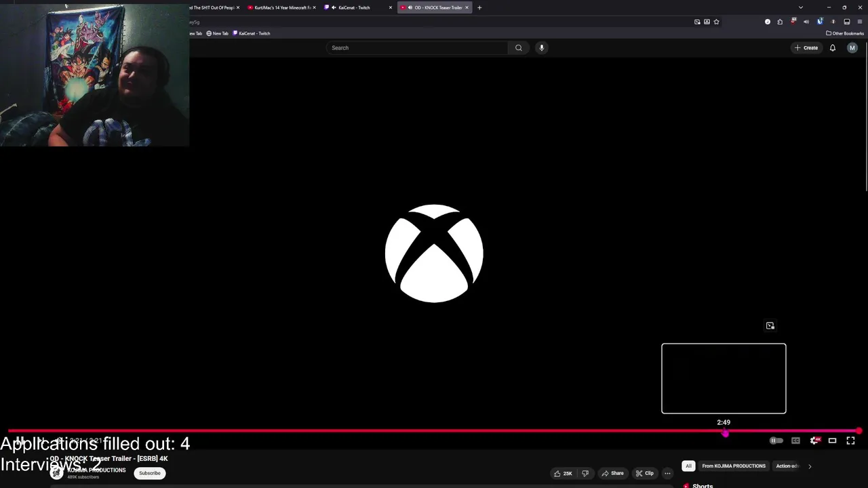Image resolution: width=868 pixels, height=488 pixels.
Task: Click the Create button on YouTube
Action: [x=806, y=47]
